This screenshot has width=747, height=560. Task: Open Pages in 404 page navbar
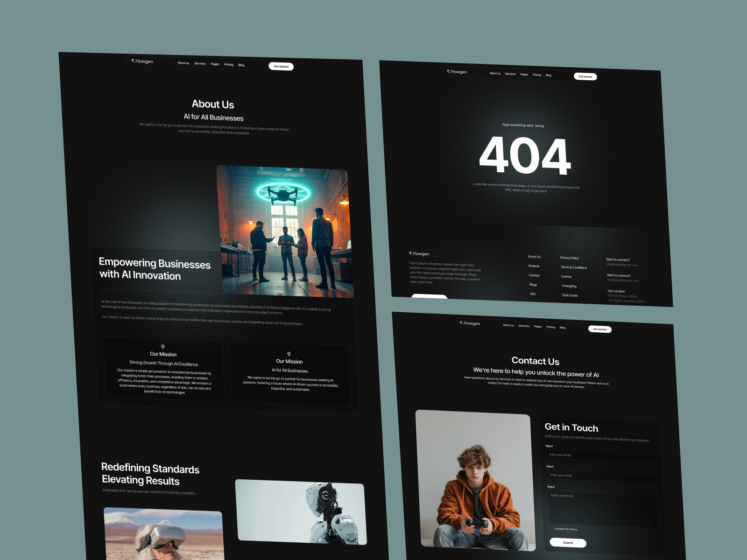pyautogui.click(x=524, y=74)
